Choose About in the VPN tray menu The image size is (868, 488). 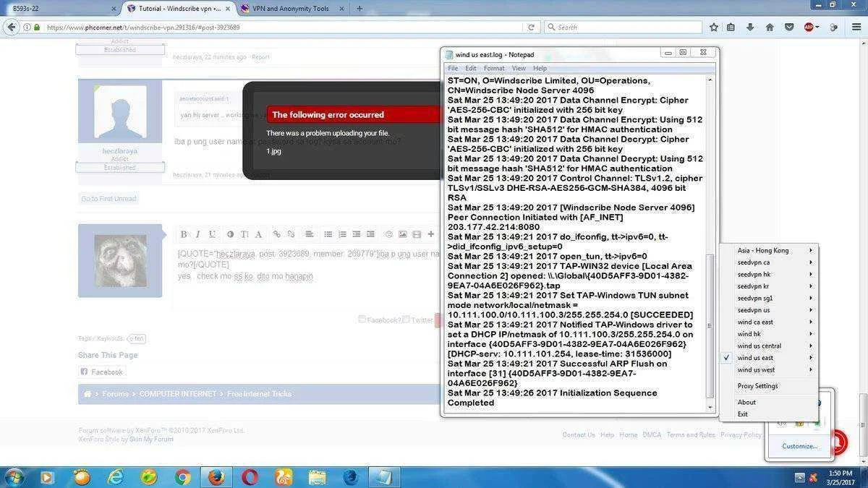click(768, 402)
